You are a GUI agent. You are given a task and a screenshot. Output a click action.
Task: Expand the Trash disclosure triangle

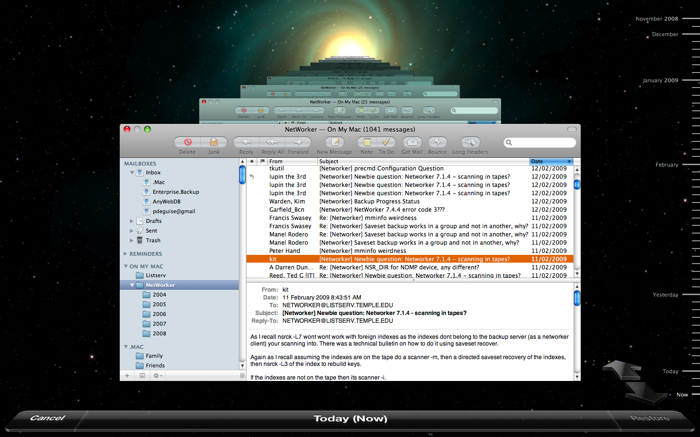(x=132, y=240)
